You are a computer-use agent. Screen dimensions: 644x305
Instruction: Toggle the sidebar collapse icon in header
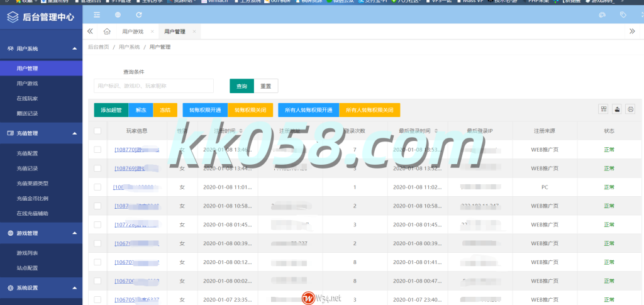(97, 14)
